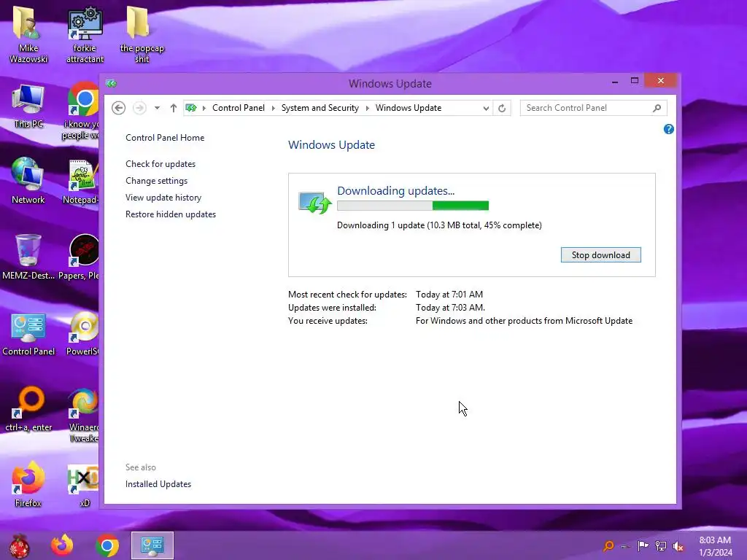Screen dimensions: 747x560
Task: Go up one level with the up arrow
Action: [174, 108]
